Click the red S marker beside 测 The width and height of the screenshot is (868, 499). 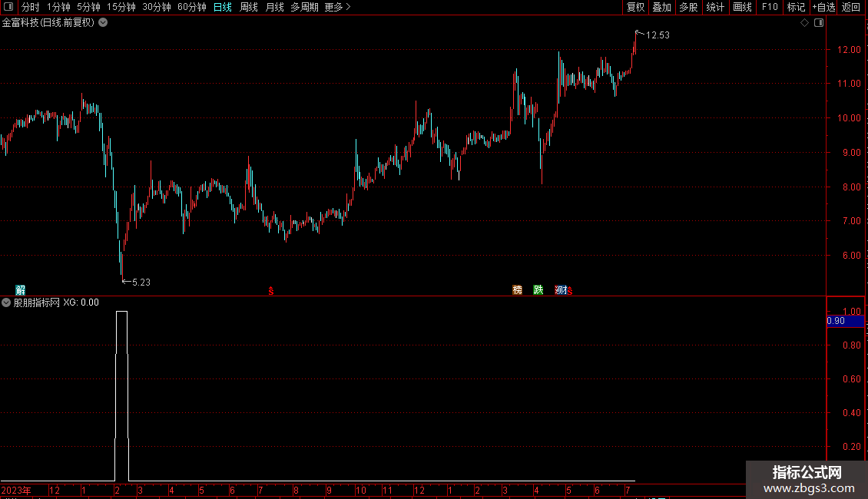tap(570, 291)
